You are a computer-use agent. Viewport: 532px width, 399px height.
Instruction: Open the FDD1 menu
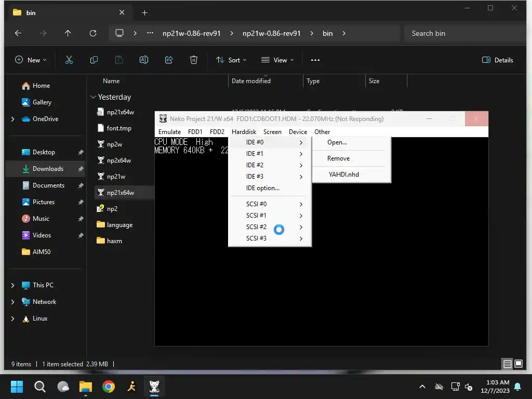click(x=195, y=131)
